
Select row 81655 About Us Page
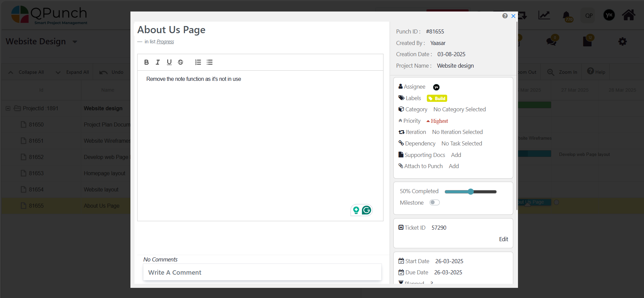click(x=66, y=206)
